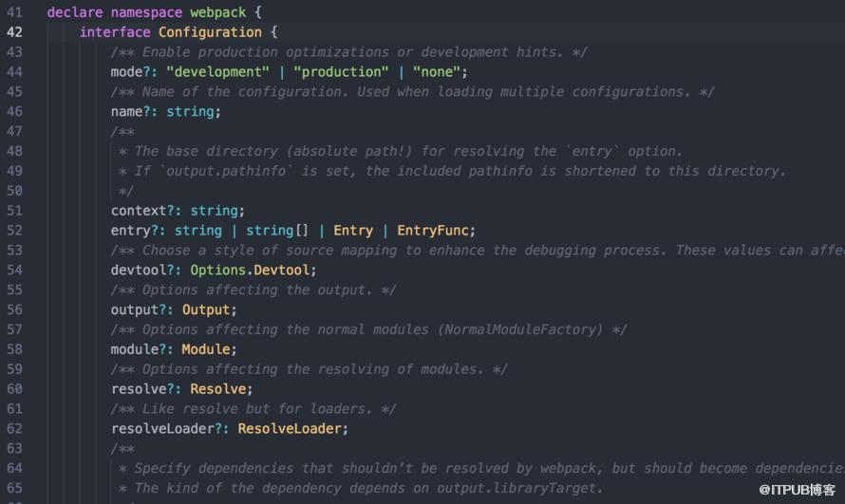The image size is (845, 504).
Task: Click line number 65 in the gutter
Action: pos(14,488)
